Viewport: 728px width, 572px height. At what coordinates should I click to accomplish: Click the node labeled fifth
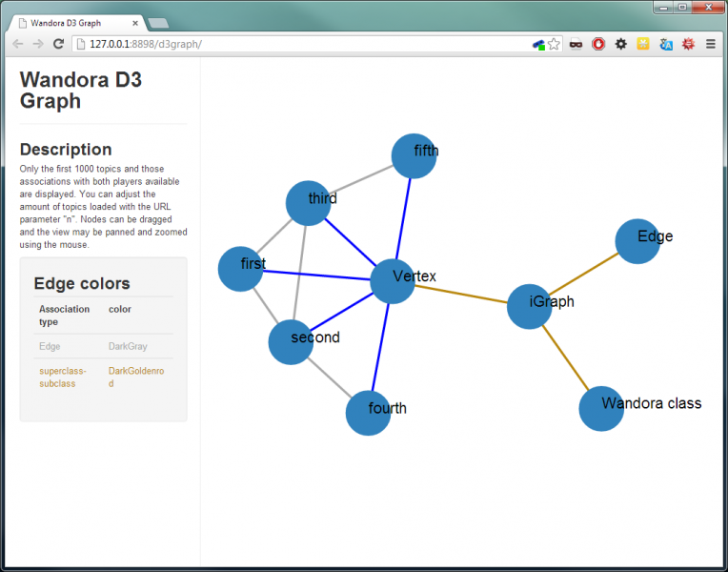414,155
